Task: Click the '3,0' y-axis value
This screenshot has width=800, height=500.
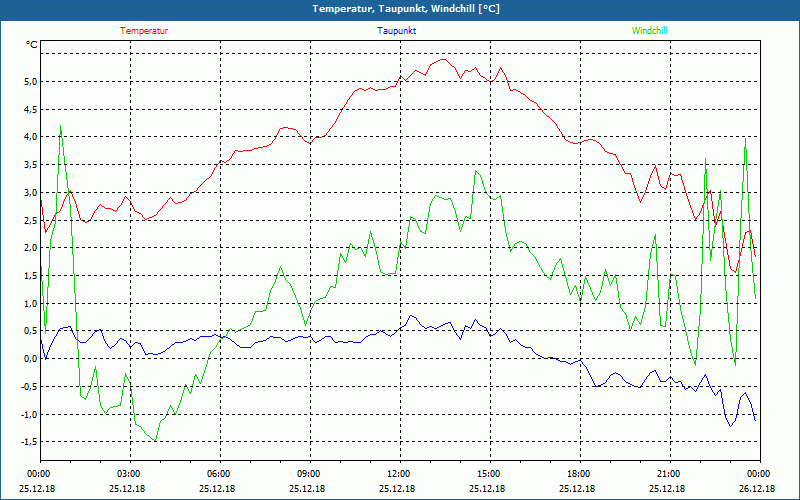Action: 31,192
